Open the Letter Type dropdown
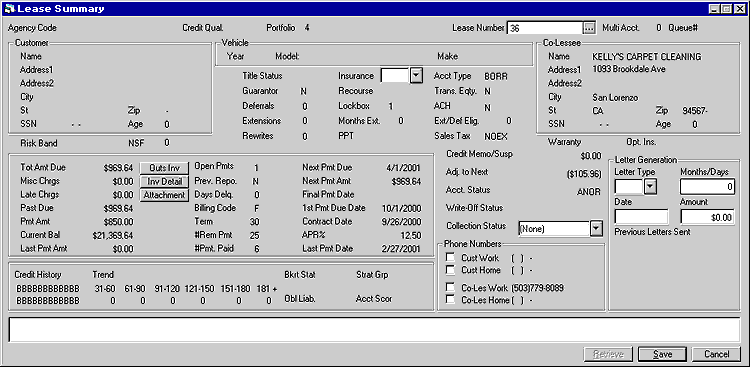This screenshot has width=750, height=367. pyautogui.click(x=650, y=186)
